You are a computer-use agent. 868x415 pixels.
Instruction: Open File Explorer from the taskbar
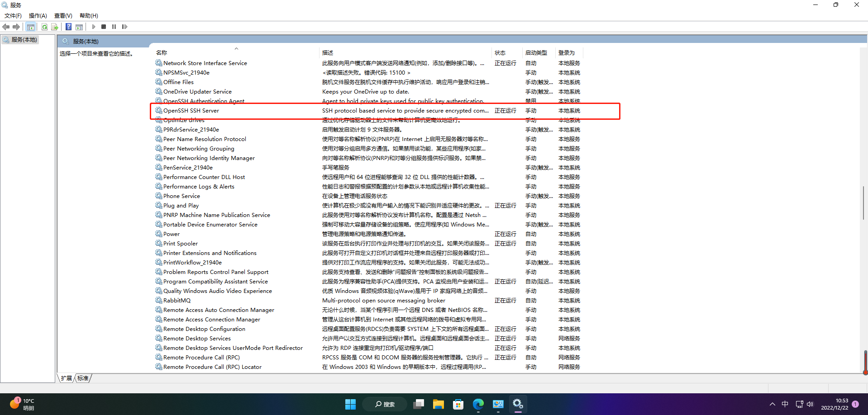click(439, 404)
